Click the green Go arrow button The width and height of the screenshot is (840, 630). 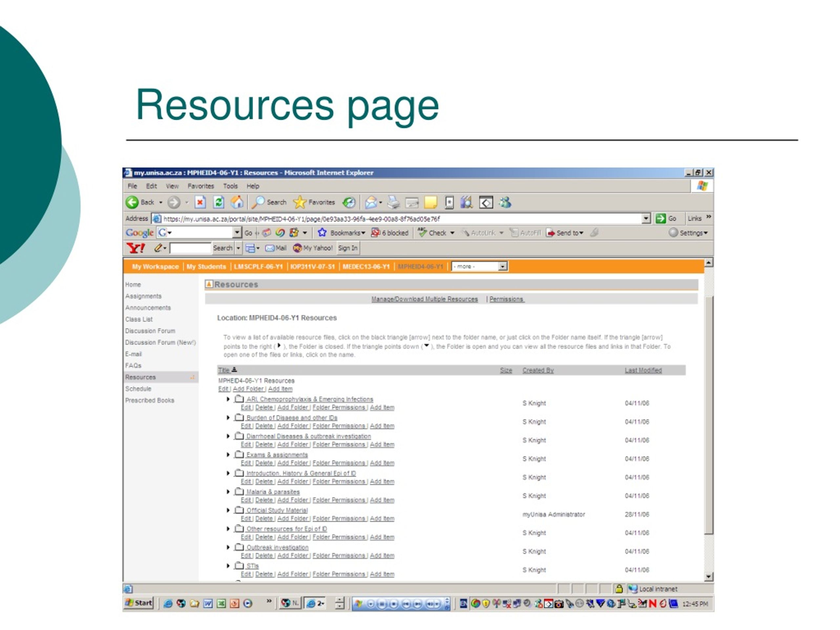click(x=661, y=218)
